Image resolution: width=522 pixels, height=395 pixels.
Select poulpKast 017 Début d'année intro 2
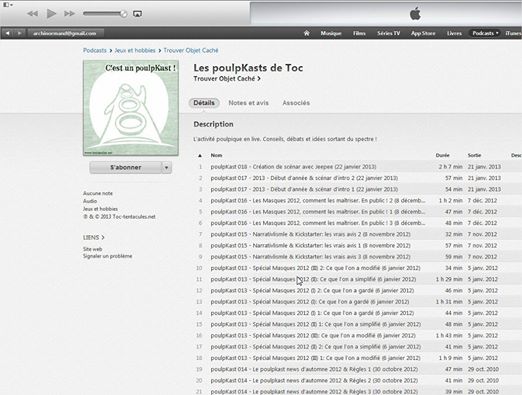(357, 178)
